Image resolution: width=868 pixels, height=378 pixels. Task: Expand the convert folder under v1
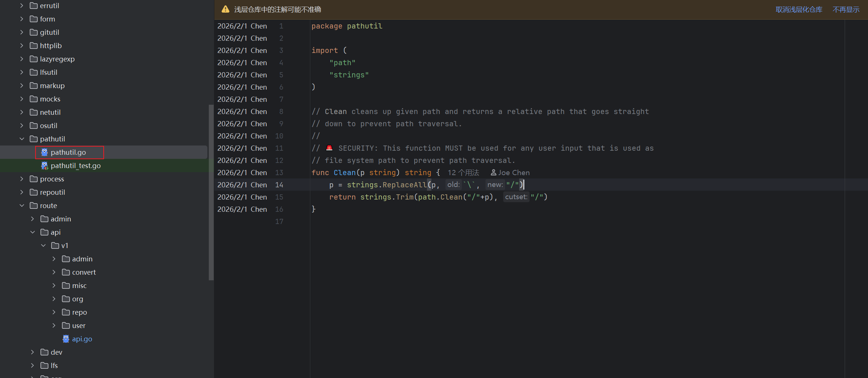pyautogui.click(x=54, y=272)
